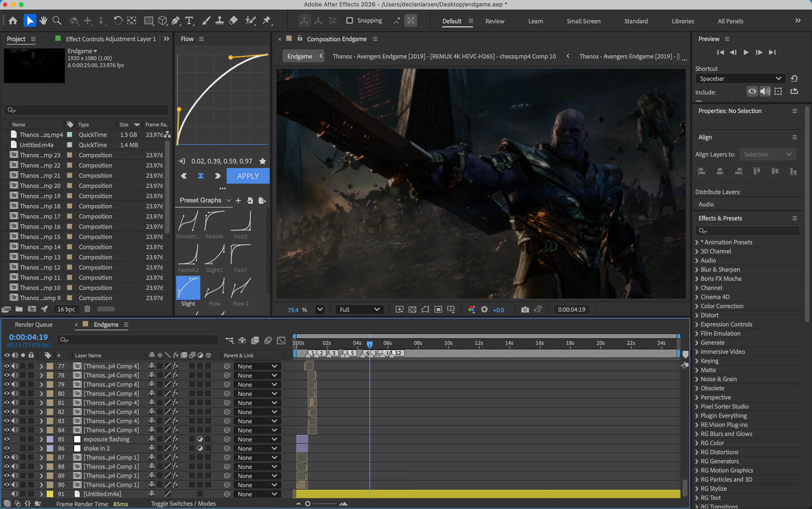This screenshot has height=509, width=812.
Task: Click the current time 0:00:04:19 display
Action: 28,337
